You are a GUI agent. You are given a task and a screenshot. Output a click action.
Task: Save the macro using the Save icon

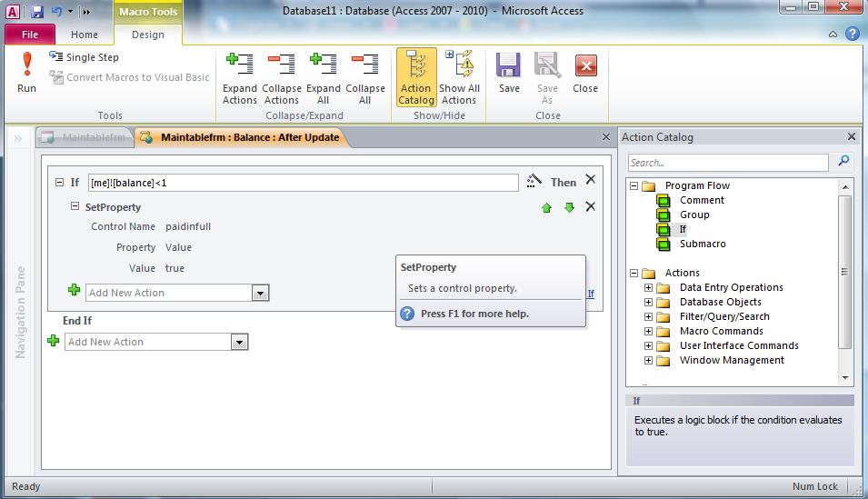click(509, 73)
